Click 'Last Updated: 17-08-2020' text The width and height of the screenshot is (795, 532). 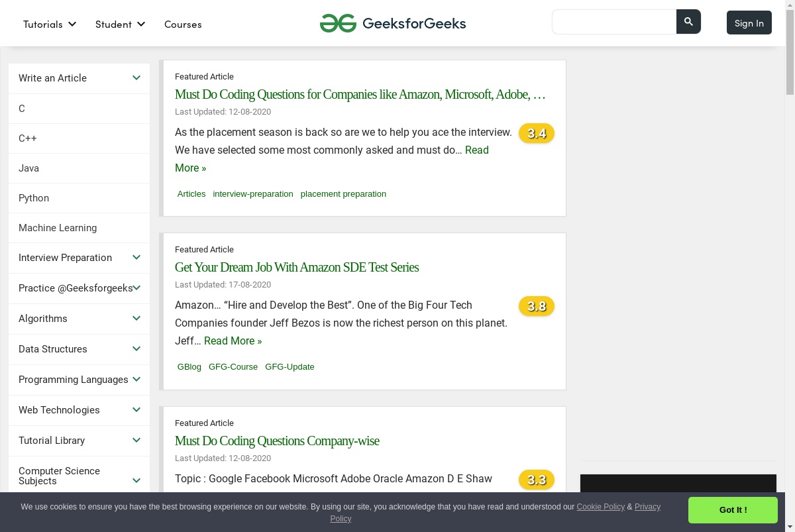pyautogui.click(x=223, y=285)
